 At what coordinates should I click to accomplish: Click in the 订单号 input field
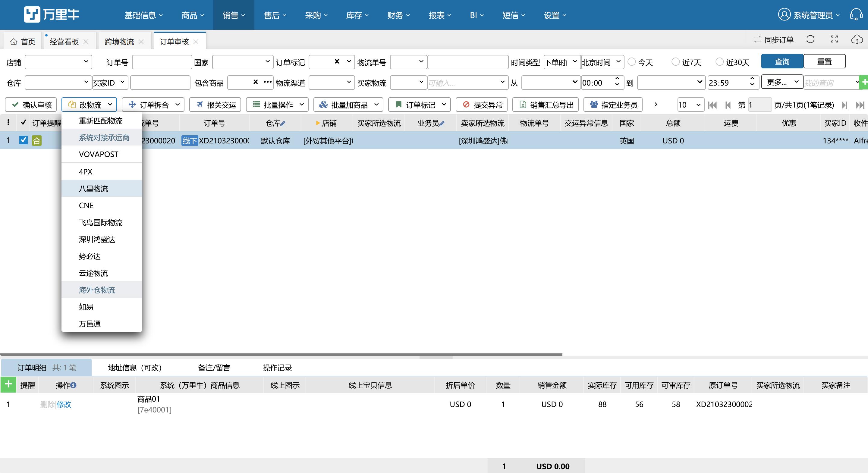click(162, 62)
